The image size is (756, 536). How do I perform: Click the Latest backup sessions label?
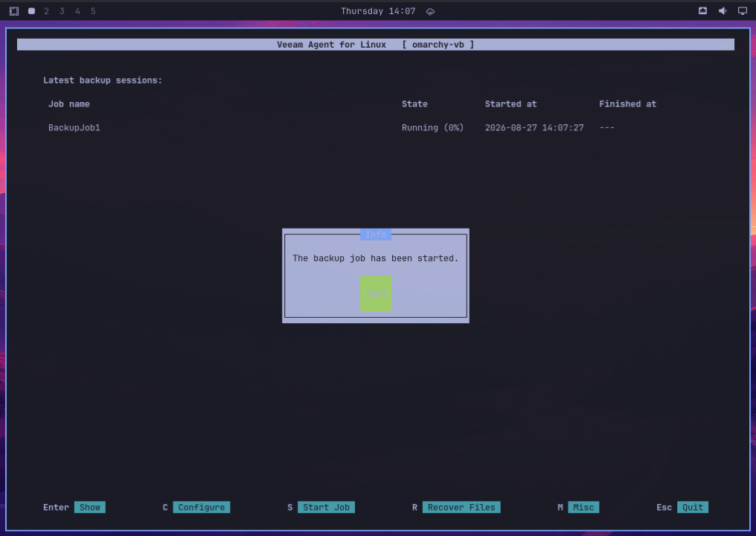tap(103, 80)
